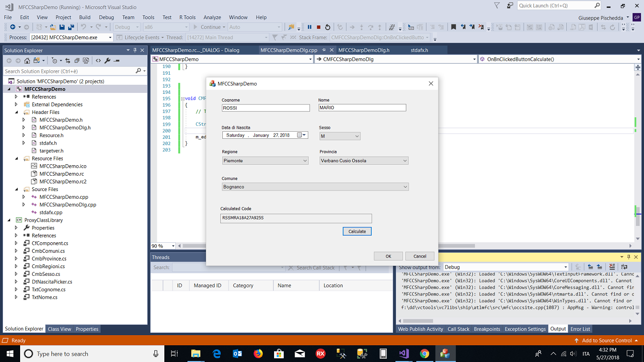Open zoom level 90 % dropdown
Screen dimensions: 644x362
click(x=163, y=246)
